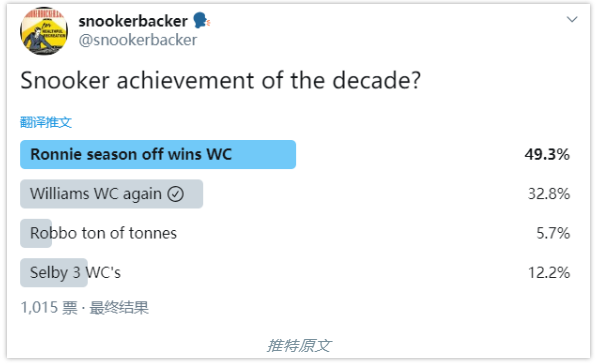Click the 1,015 票 vote count
The image size is (596, 364).
point(49,307)
